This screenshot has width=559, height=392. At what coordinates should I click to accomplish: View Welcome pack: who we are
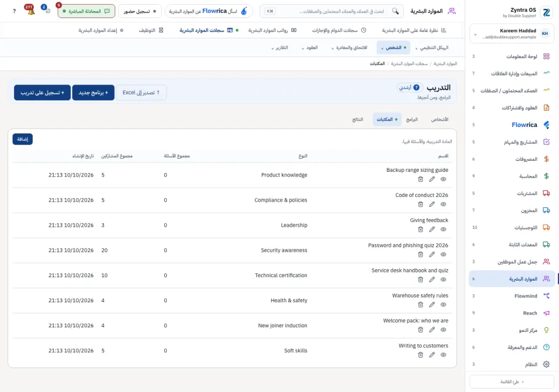click(444, 330)
